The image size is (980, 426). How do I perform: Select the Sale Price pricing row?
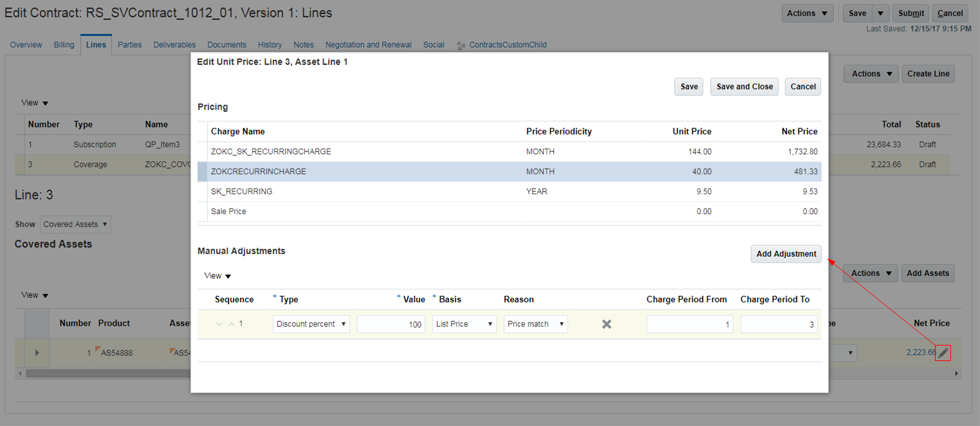pos(509,212)
